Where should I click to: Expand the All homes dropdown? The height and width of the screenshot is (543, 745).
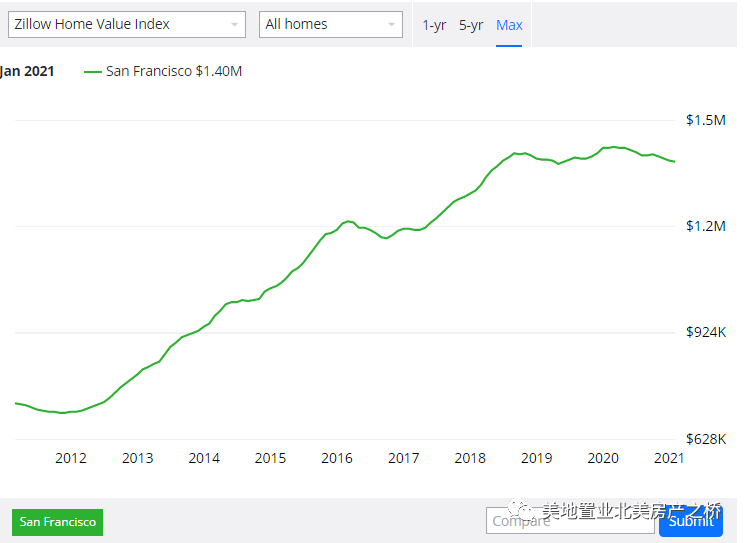coord(330,25)
